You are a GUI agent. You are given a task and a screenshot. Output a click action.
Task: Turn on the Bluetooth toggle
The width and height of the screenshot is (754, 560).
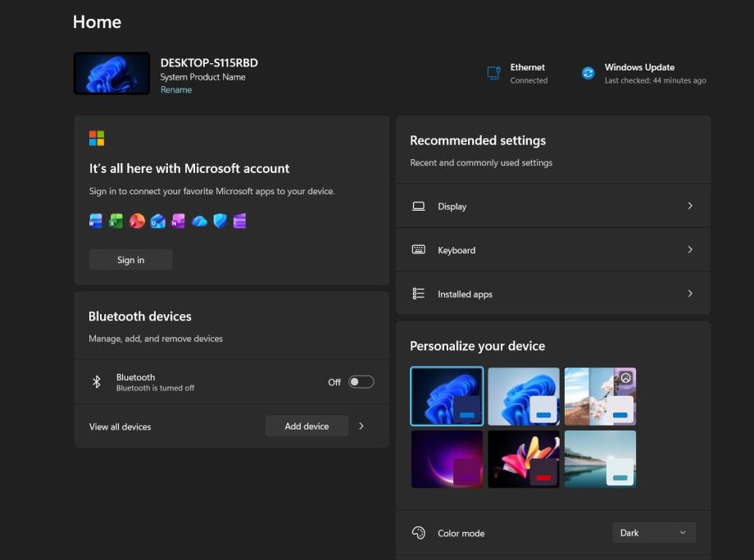361,382
